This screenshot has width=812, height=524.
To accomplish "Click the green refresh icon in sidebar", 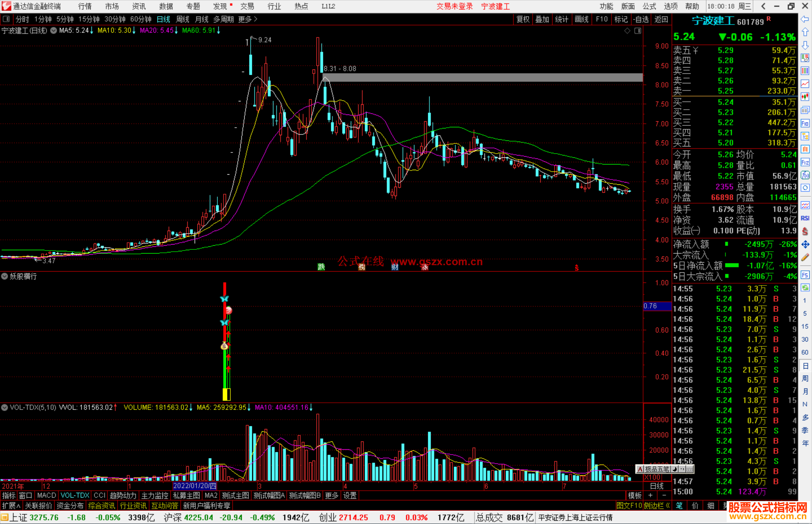I will (805, 288).
